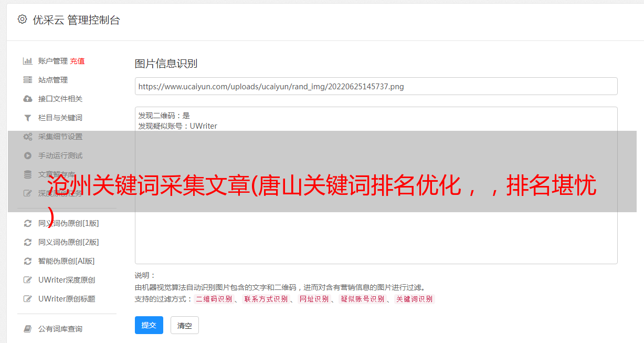
Task: Click the gear icon beside 优采云 管理控制台
Action: pyautogui.click(x=22, y=19)
